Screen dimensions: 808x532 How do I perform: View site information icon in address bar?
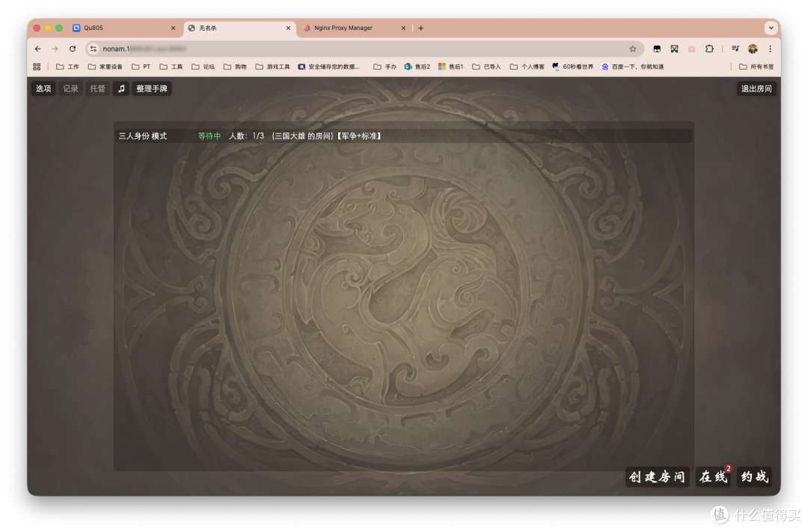point(94,49)
